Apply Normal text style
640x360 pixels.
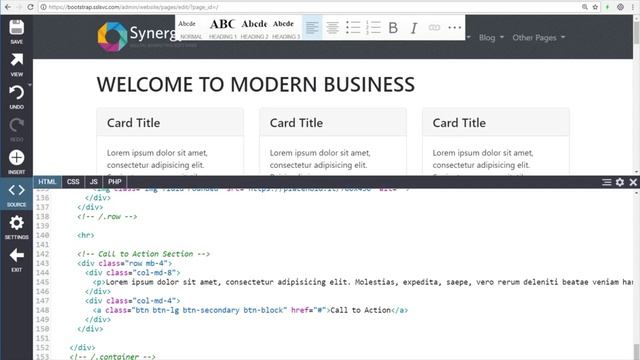191,29
